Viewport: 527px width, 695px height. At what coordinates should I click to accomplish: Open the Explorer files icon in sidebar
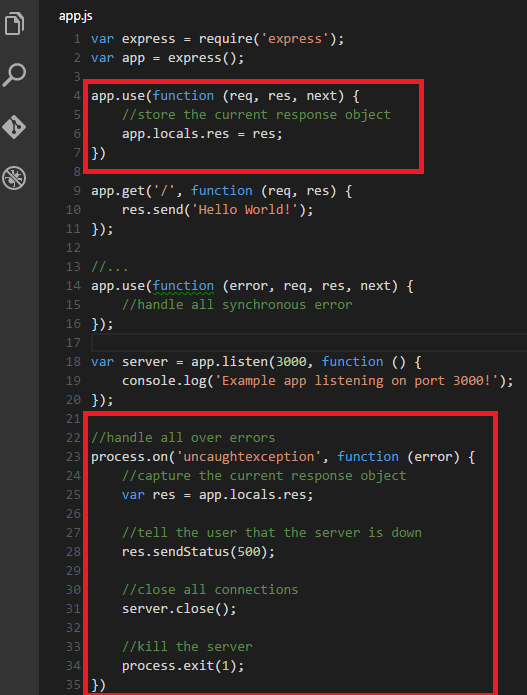tap(14, 23)
